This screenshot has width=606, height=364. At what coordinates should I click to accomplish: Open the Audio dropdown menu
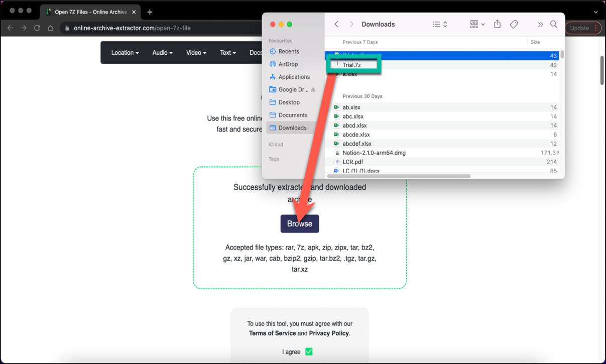tap(162, 53)
